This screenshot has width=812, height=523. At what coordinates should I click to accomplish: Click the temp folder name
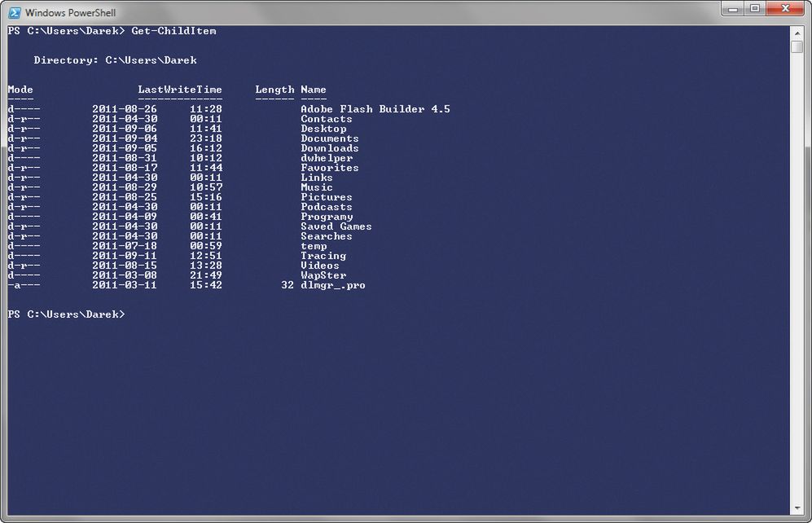[314, 247]
